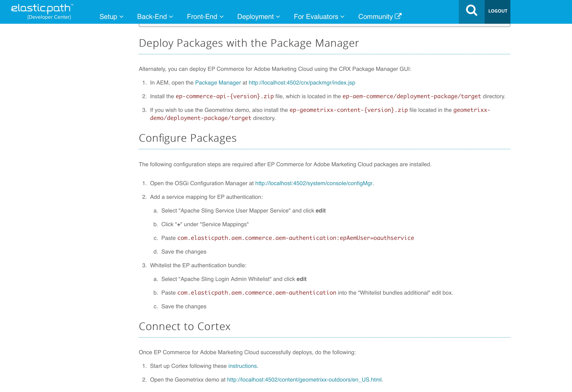Open the For Evaluators menu

click(319, 17)
